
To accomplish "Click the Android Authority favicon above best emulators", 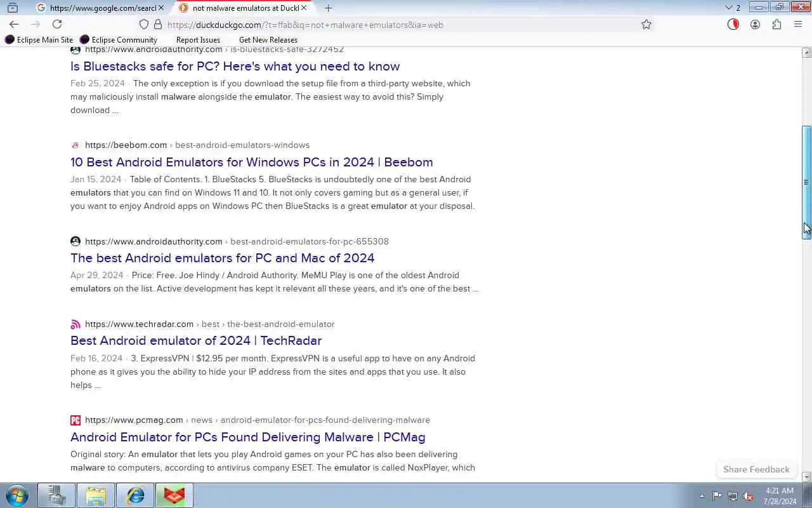I will (75, 241).
